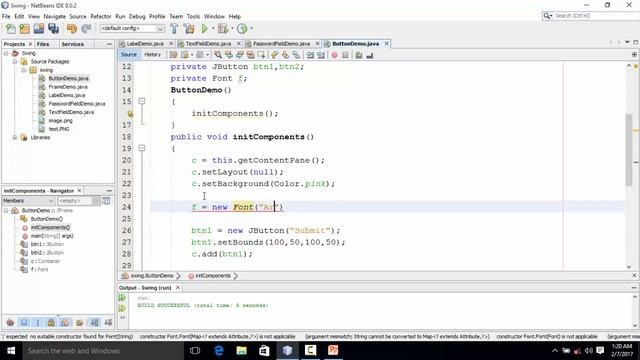Toggle Fully Qualified Names in Navigator
640x360 pixels.
point(80,323)
